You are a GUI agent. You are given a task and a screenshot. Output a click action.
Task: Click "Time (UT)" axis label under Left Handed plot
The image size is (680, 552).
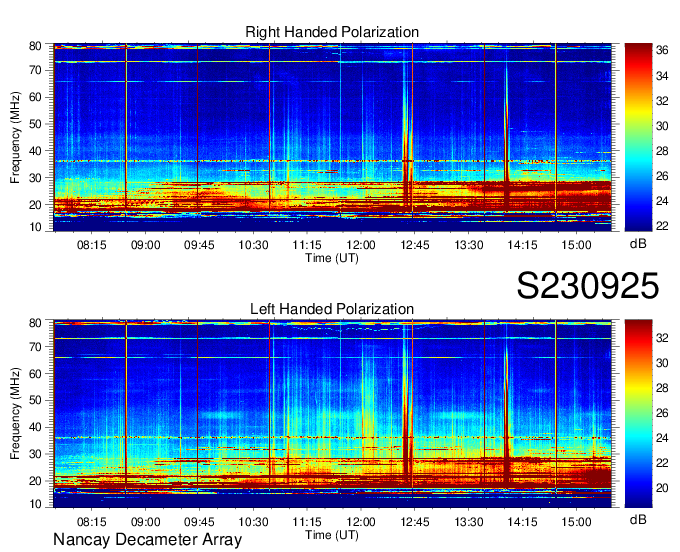click(332, 535)
